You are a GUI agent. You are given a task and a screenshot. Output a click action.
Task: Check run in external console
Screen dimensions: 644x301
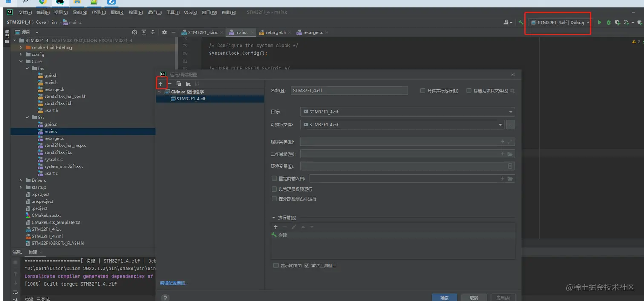(x=274, y=199)
